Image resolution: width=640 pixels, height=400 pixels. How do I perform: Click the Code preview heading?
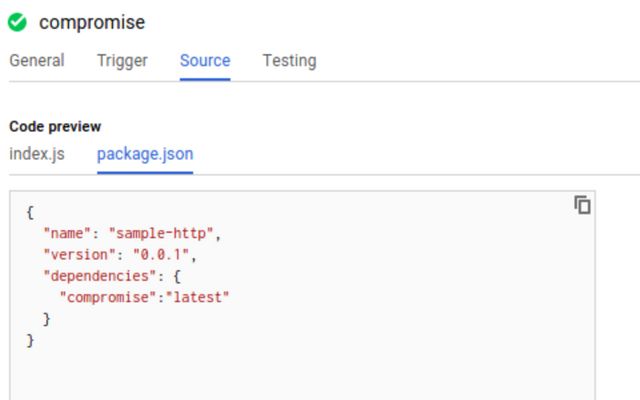(55, 127)
